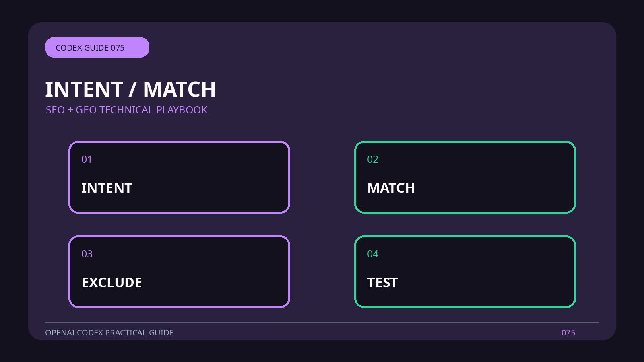The height and width of the screenshot is (362, 644).
Task: Click the OPENAI CODEX PRACTICAL GUIDE footer text
Action: coord(109,333)
